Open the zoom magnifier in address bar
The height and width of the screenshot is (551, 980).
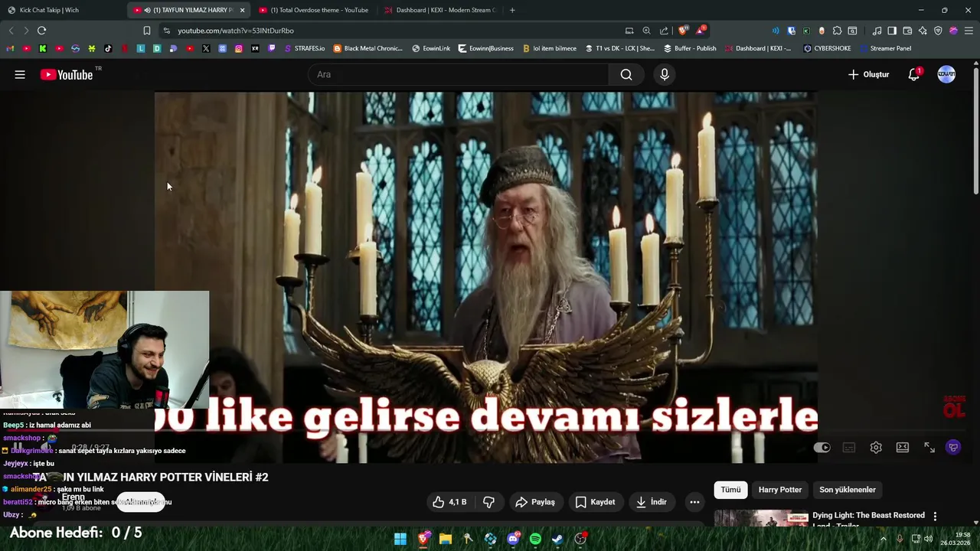pyautogui.click(x=646, y=31)
